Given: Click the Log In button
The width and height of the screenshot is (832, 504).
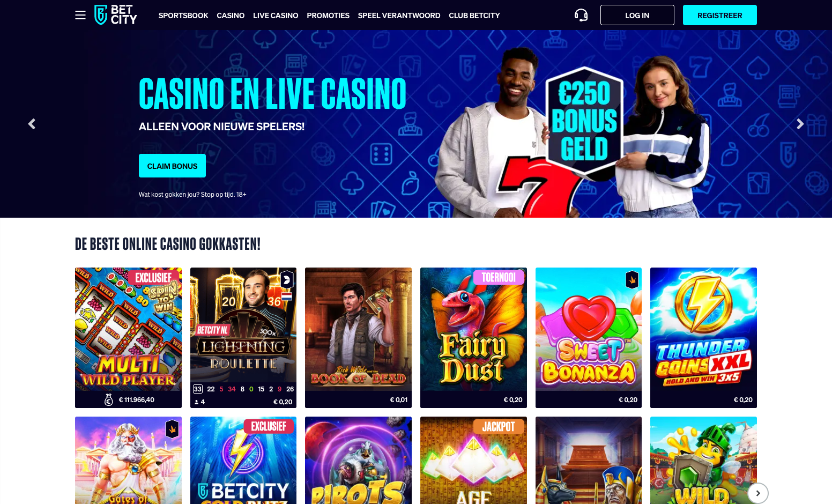Looking at the screenshot, I should [637, 15].
